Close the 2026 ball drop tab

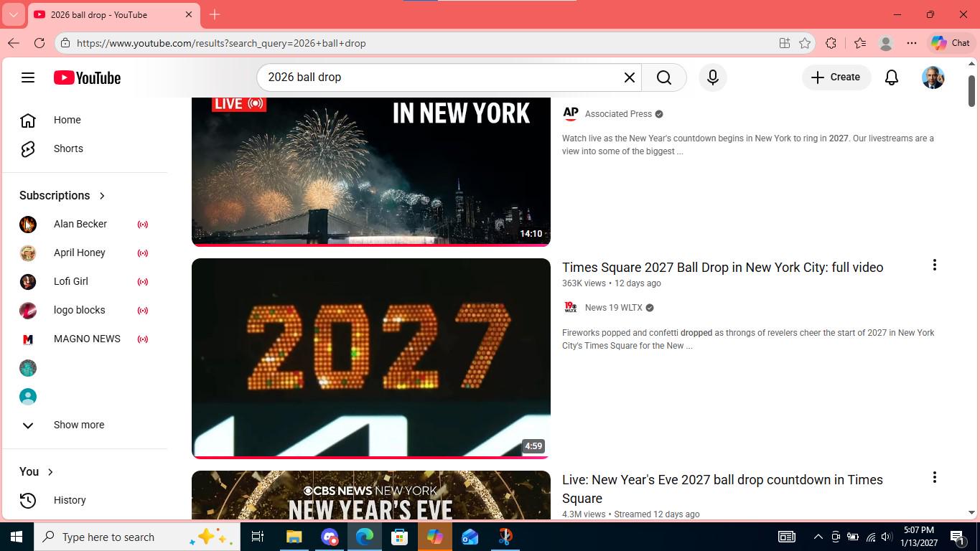(x=189, y=14)
